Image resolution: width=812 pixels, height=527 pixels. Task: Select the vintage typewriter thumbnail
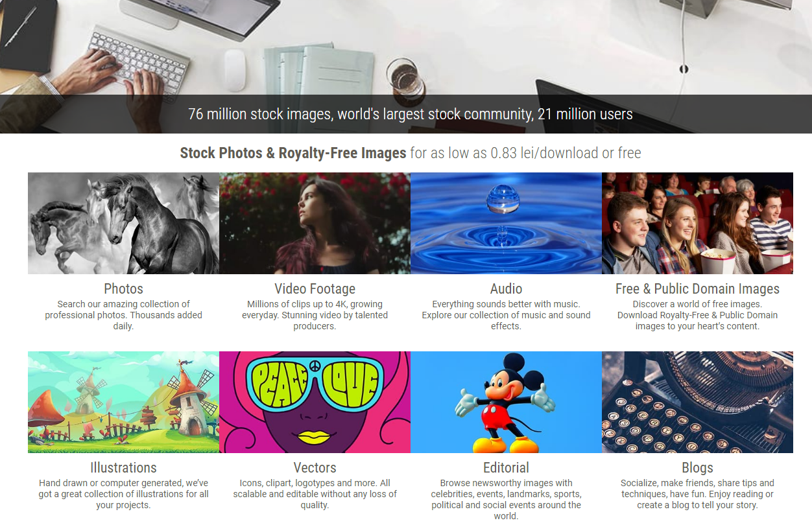[x=697, y=402]
